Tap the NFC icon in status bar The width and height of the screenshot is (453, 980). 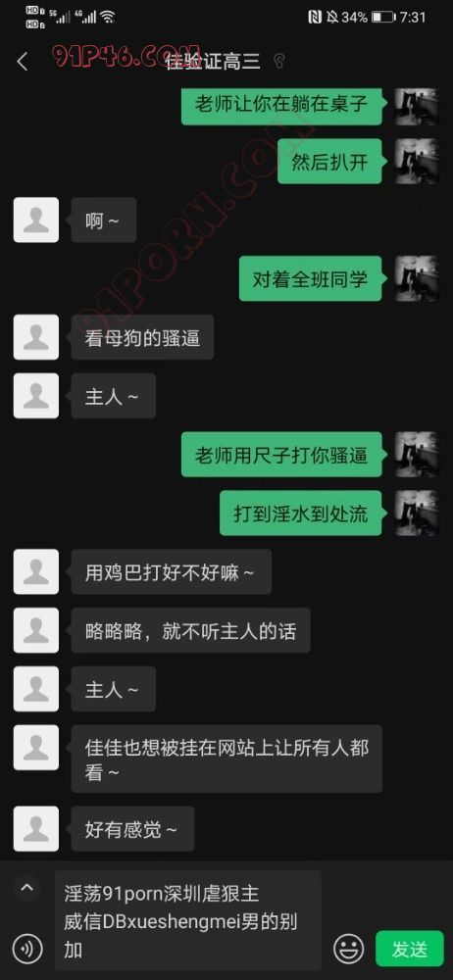(315, 17)
